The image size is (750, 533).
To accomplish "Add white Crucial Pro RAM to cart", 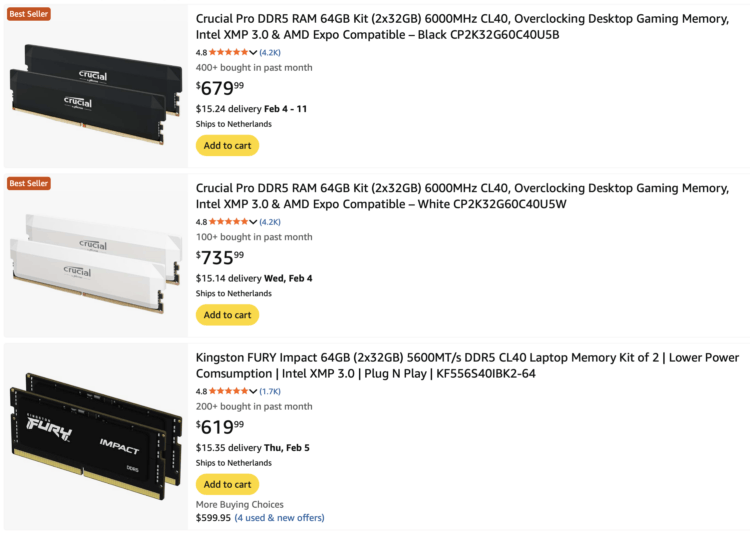I will coord(227,315).
